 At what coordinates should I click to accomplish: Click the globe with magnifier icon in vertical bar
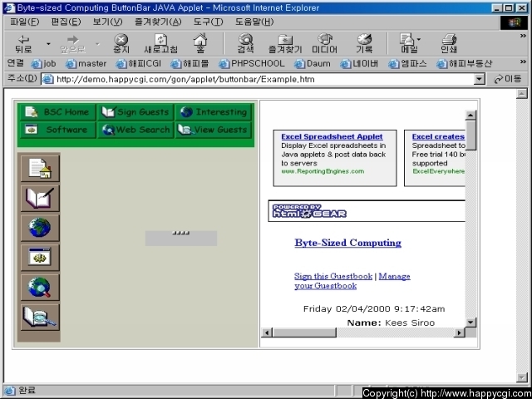(40, 288)
